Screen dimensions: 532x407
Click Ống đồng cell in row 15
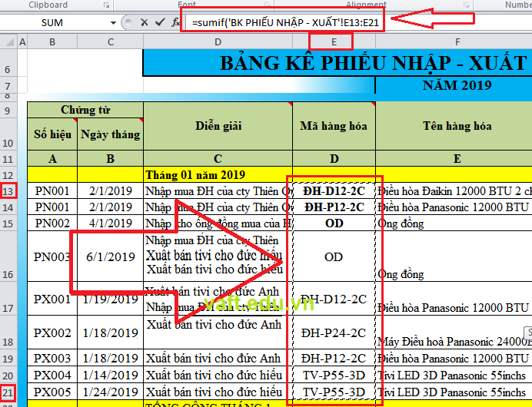coord(454,223)
